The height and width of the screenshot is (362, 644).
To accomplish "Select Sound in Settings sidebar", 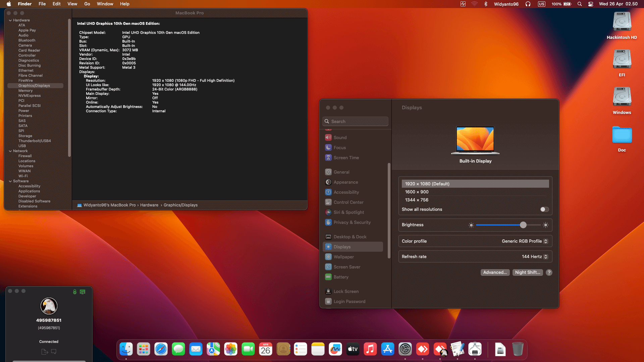I will [x=353, y=138].
